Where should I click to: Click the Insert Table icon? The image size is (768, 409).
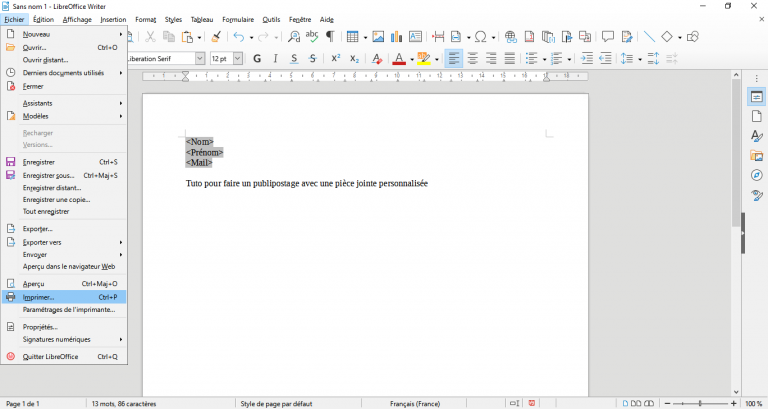(x=352, y=37)
